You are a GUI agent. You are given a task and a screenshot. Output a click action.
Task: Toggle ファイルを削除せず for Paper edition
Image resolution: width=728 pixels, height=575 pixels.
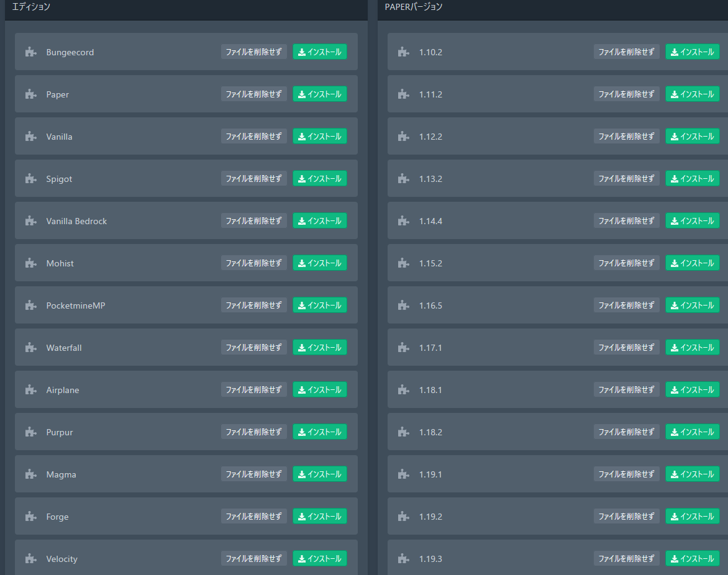click(x=253, y=94)
